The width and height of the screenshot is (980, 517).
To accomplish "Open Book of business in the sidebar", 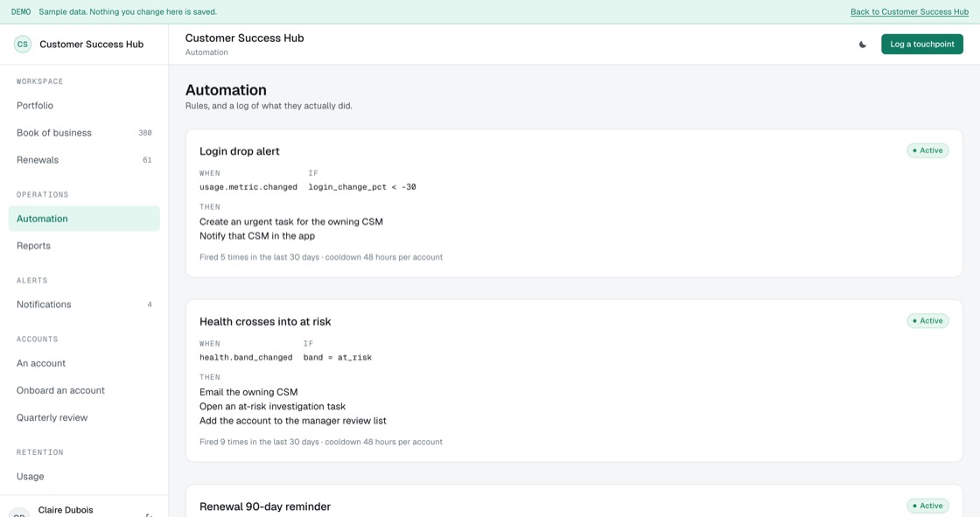I will (x=84, y=133).
